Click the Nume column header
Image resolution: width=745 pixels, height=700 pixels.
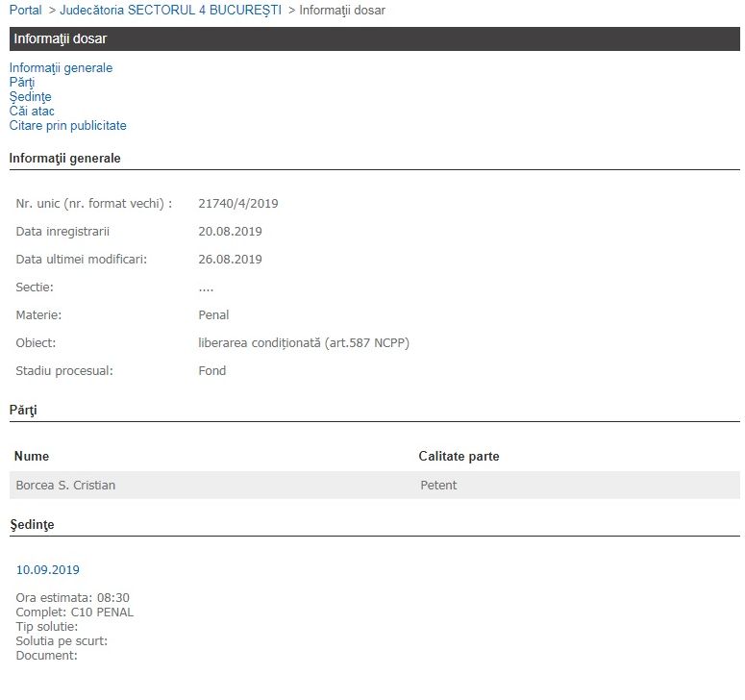[x=32, y=457]
